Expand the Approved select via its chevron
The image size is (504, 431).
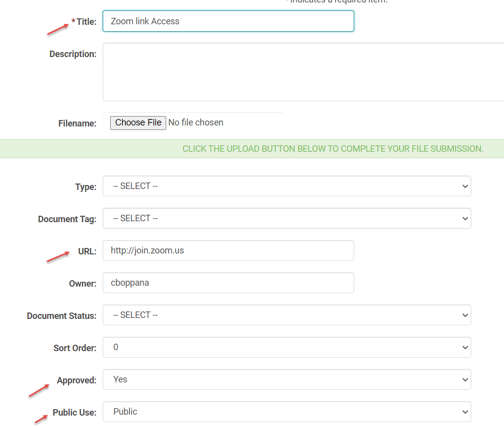pos(465,379)
